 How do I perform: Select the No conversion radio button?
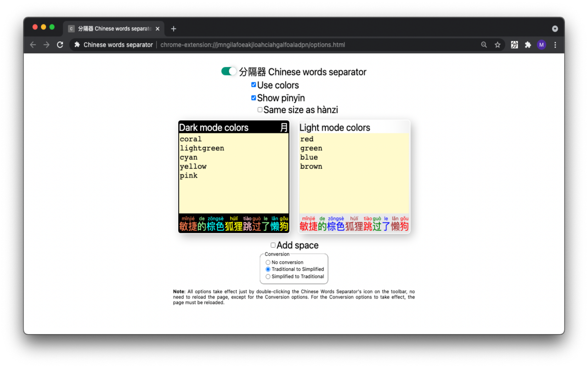pos(268,262)
